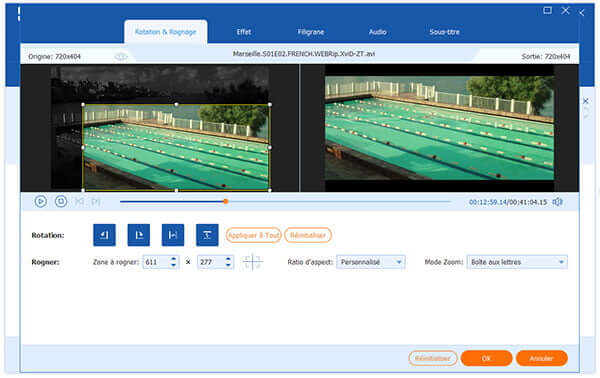Rotate video left using first rotation icon
The width and height of the screenshot is (600, 378).
(104, 235)
